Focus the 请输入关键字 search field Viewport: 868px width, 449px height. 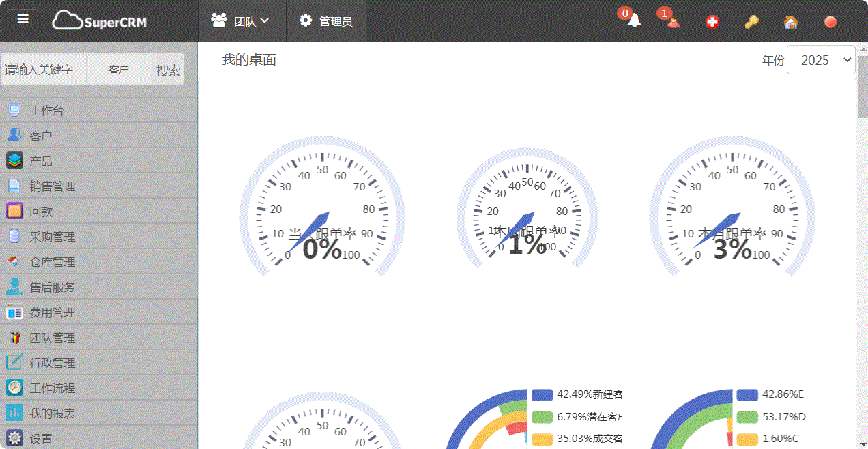pos(44,70)
